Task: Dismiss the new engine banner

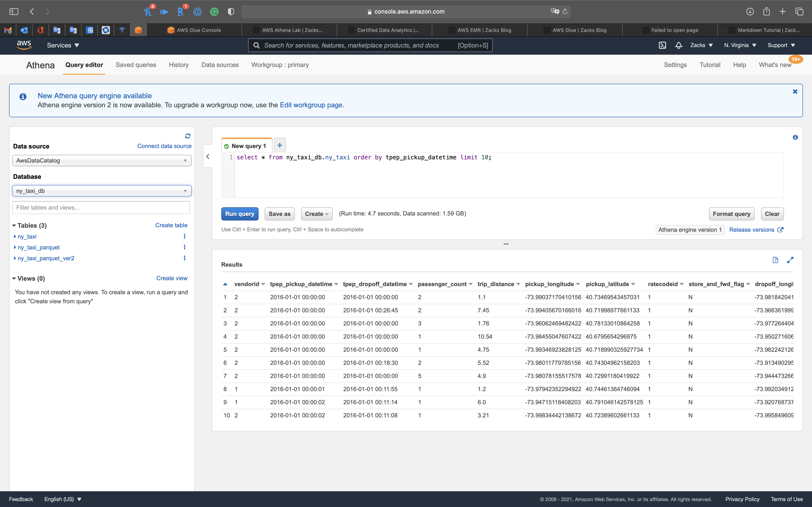Action: point(795,91)
